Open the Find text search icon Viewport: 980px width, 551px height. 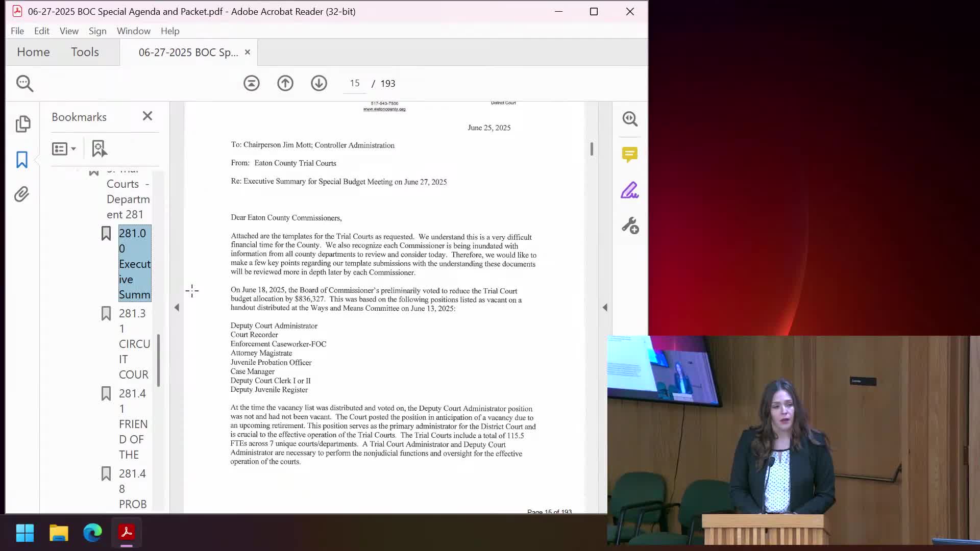coord(24,83)
